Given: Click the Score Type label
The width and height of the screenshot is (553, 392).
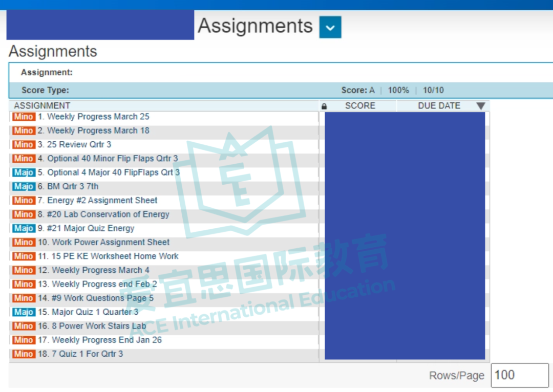Looking at the screenshot, I should tap(45, 90).
